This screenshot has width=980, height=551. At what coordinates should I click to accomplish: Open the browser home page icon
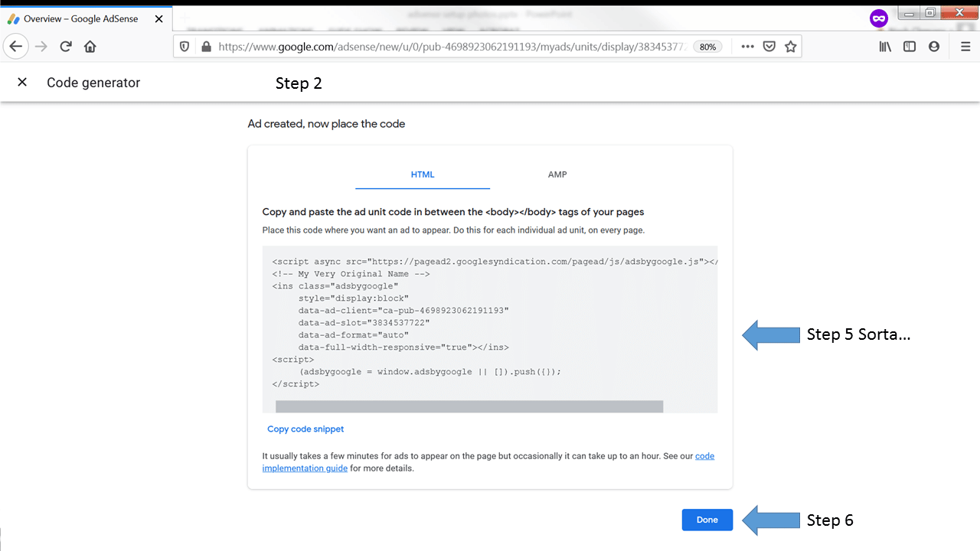90,47
